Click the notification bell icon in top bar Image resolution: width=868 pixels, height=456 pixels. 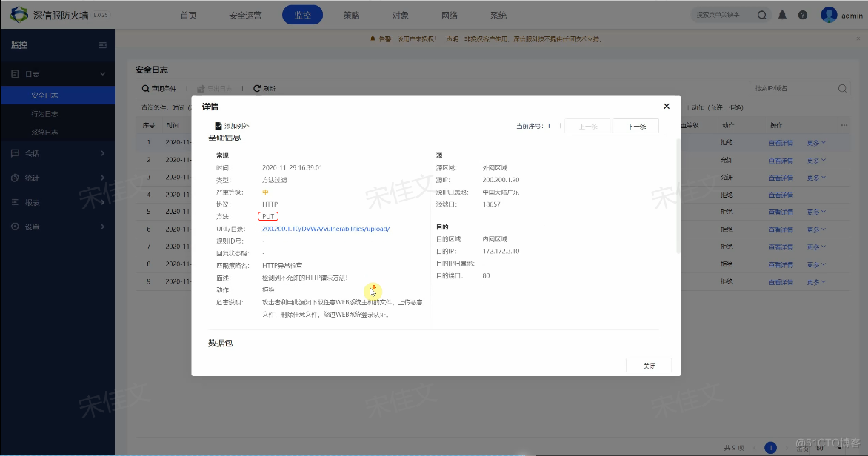coord(783,14)
